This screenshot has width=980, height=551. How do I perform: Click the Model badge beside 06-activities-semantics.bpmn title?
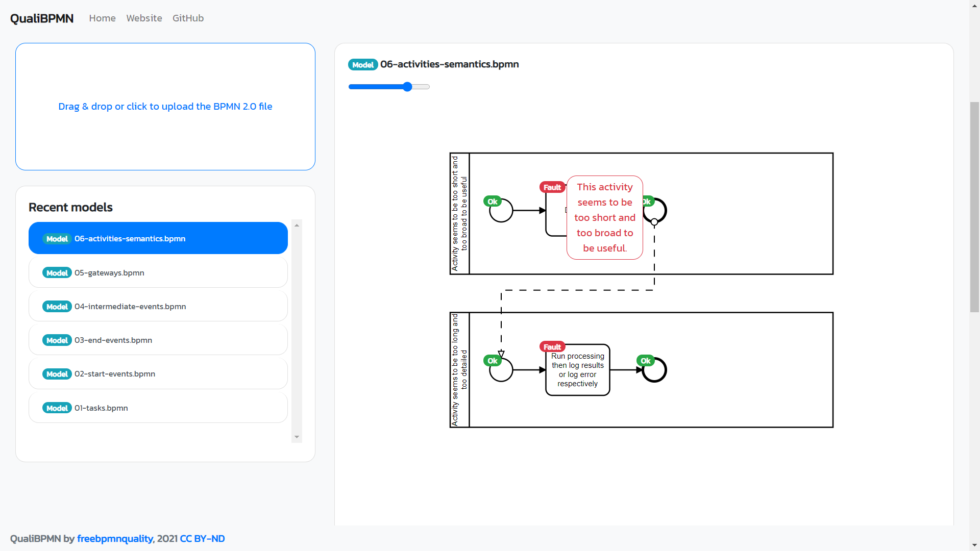363,64
